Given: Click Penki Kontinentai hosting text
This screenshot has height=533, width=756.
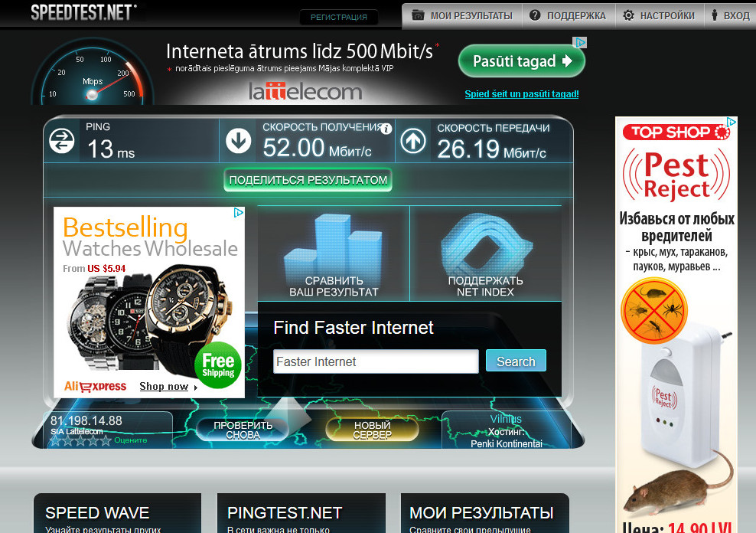Looking at the screenshot, I should (x=507, y=443).
